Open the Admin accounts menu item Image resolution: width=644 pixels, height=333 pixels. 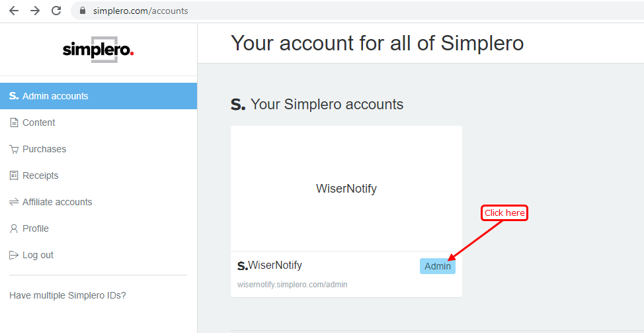pyautogui.click(x=56, y=96)
